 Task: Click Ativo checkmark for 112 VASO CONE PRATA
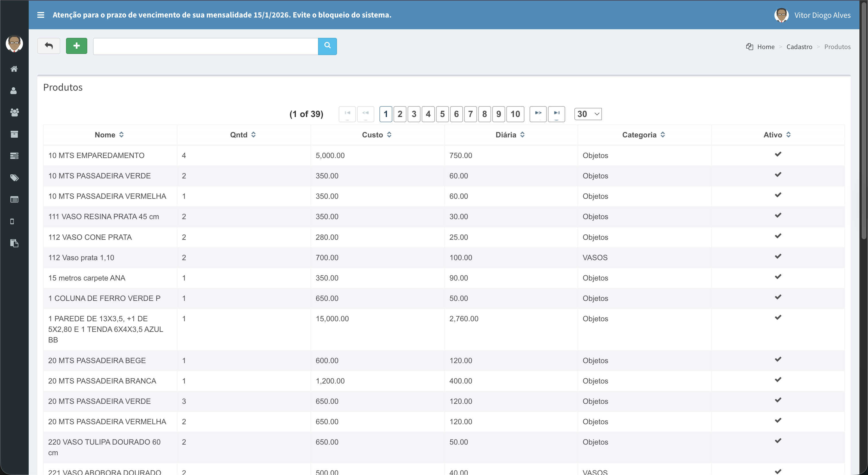[778, 236]
